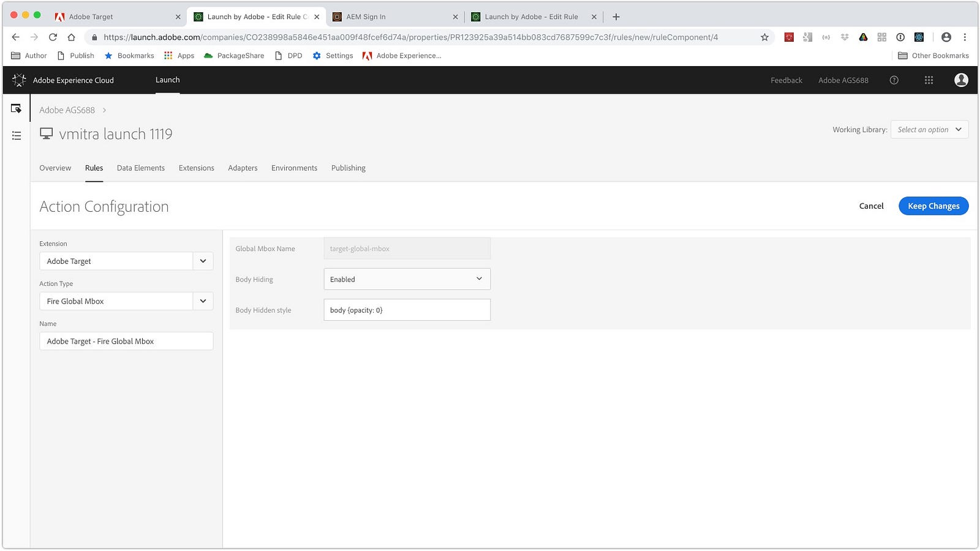Open user account avatar in Adobe header
The height and width of the screenshot is (551, 980).
(x=961, y=80)
